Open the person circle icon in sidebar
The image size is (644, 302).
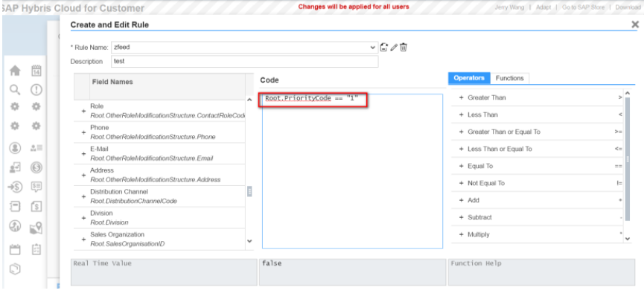coord(15,148)
